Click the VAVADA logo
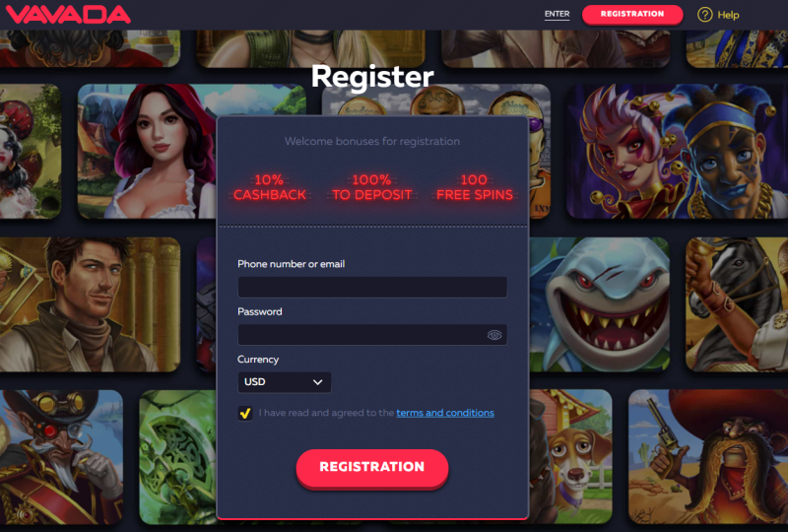Screen dimensions: 788x532 coord(68,15)
